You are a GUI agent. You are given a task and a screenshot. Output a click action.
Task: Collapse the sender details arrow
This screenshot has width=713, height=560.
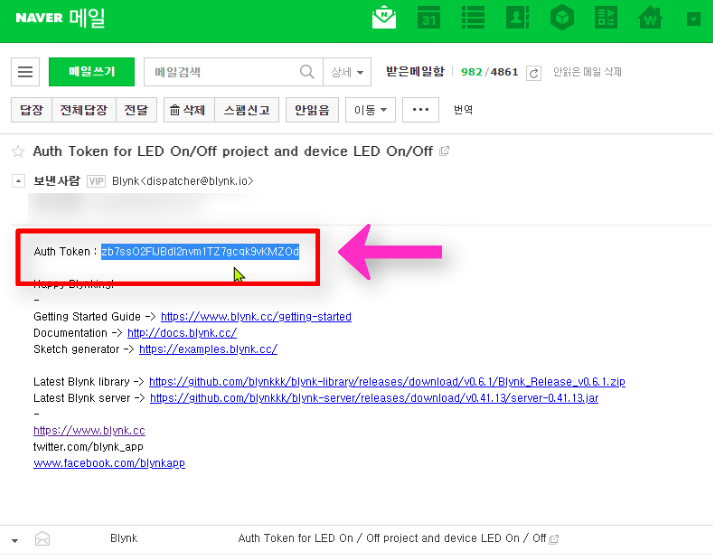[x=18, y=181]
